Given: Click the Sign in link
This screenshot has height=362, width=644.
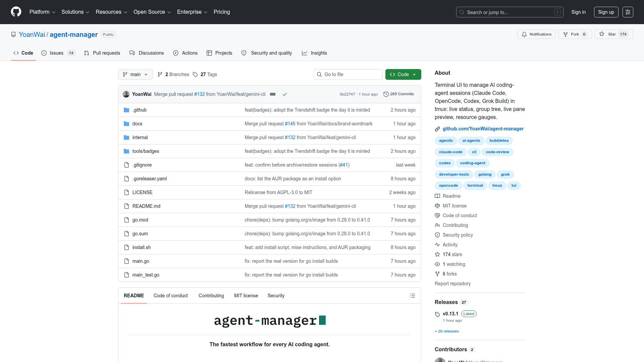Looking at the screenshot, I should point(579,12).
